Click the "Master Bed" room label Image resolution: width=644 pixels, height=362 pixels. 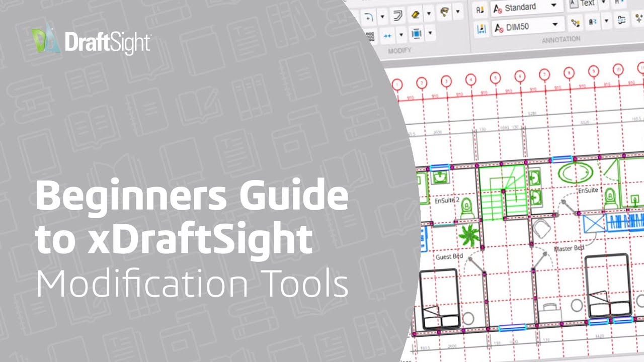(569, 248)
